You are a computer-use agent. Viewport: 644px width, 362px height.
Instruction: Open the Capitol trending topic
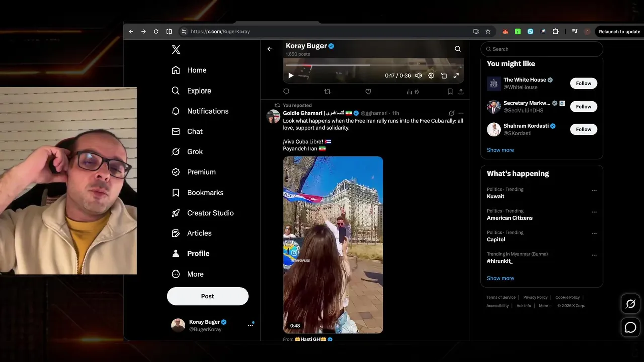(496, 240)
